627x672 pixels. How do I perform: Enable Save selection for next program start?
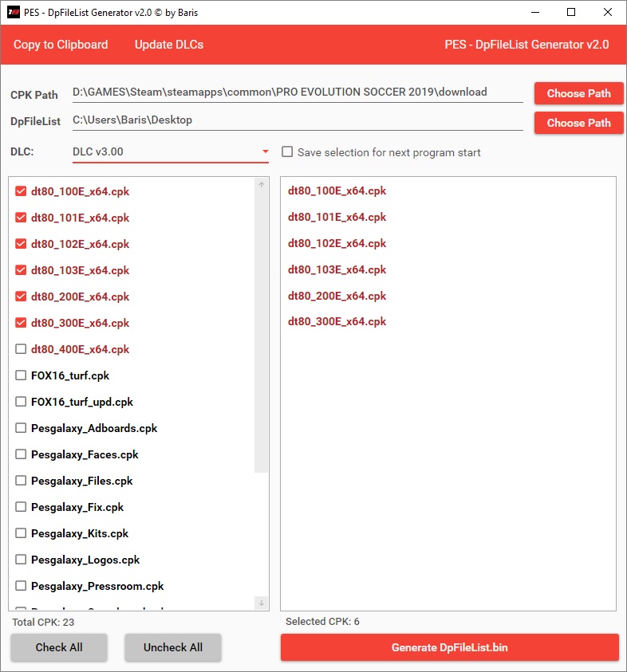[287, 151]
